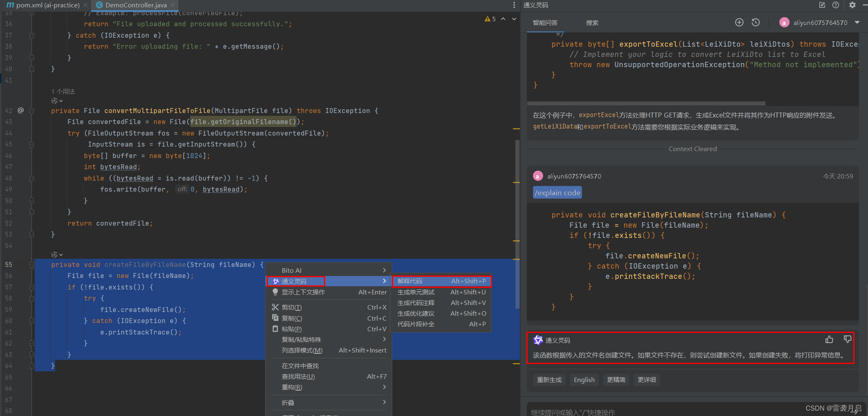Select 解释代码 in the submenu
Screen dimensions: 868x416
(x=441, y=281)
